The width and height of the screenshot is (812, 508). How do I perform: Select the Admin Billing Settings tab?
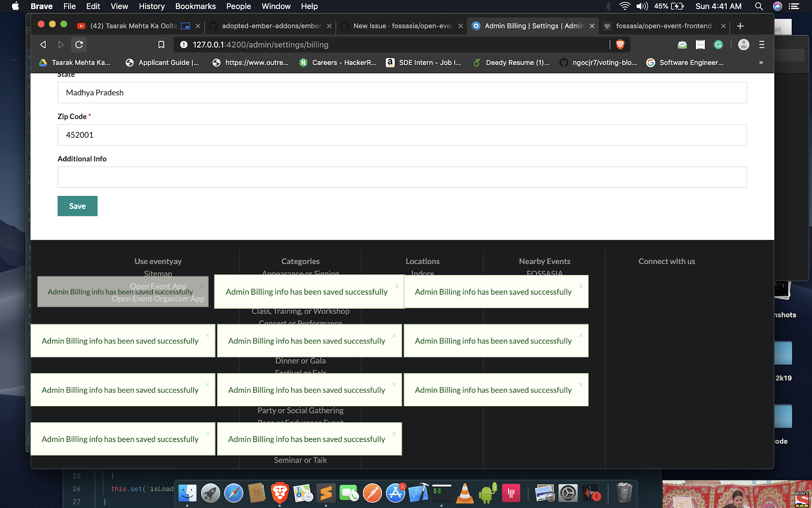click(533, 26)
